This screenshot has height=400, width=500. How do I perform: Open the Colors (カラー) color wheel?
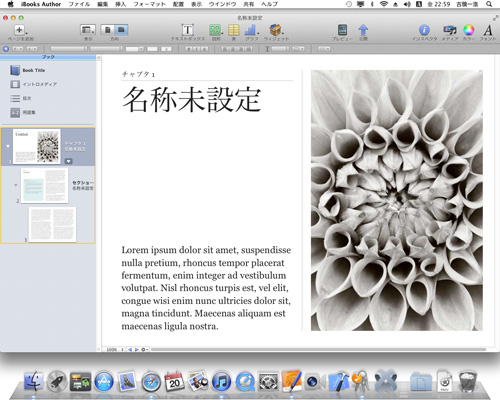point(469,30)
